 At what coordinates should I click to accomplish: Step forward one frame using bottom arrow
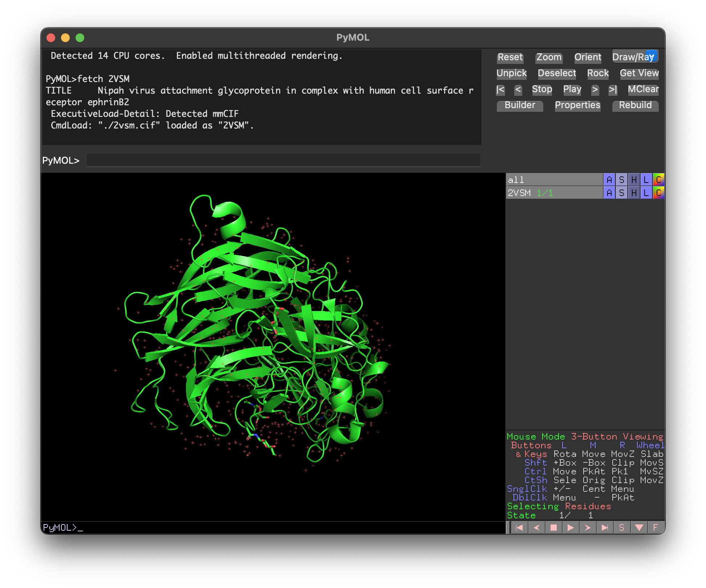[x=588, y=527]
